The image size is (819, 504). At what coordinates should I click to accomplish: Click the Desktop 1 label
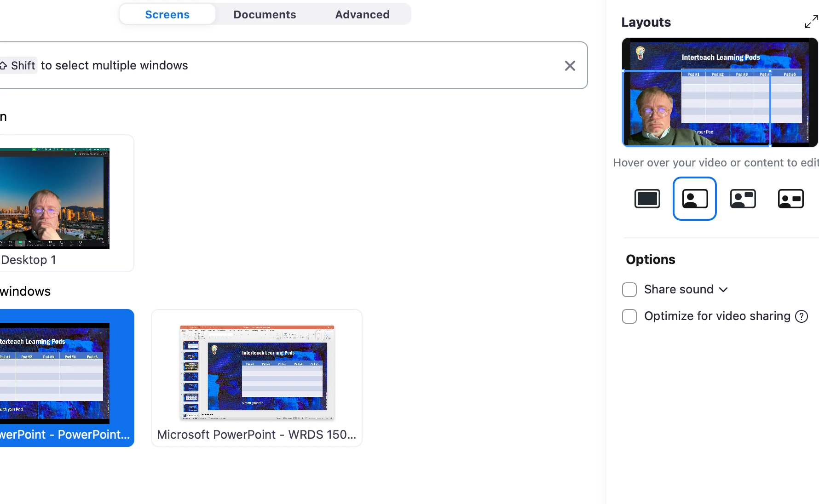click(x=29, y=260)
